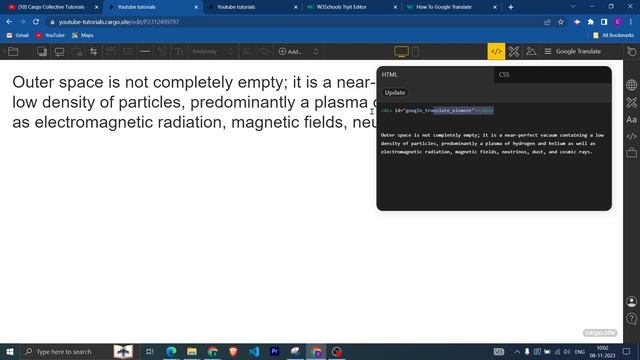The width and height of the screenshot is (640, 360).
Task: Open the Aa fonts icon in sidebar
Action: pyautogui.click(x=631, y=120)
